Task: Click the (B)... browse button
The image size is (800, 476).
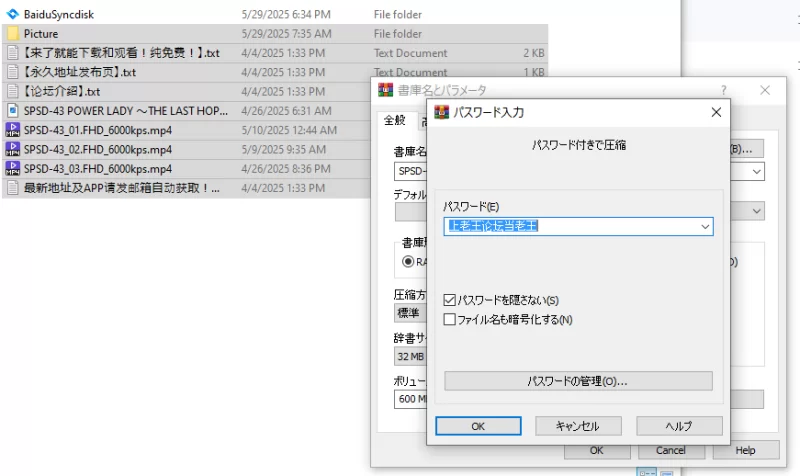Action: (x=746, y=149)
